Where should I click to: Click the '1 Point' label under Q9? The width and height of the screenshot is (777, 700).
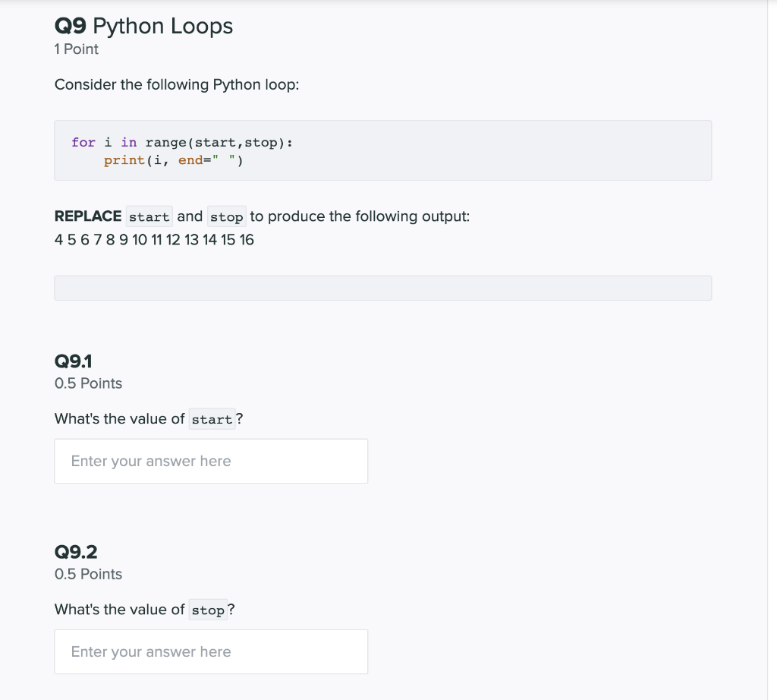pos(75,49)
